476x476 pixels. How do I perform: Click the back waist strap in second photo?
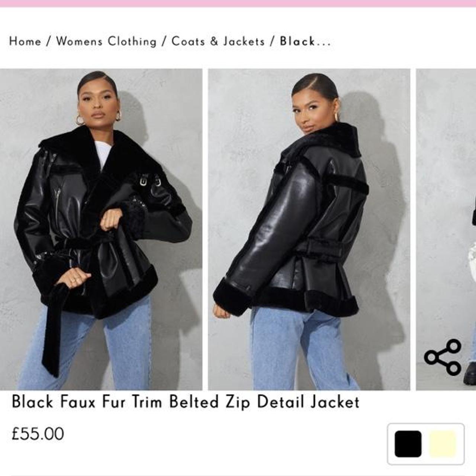tap(320, 248)
